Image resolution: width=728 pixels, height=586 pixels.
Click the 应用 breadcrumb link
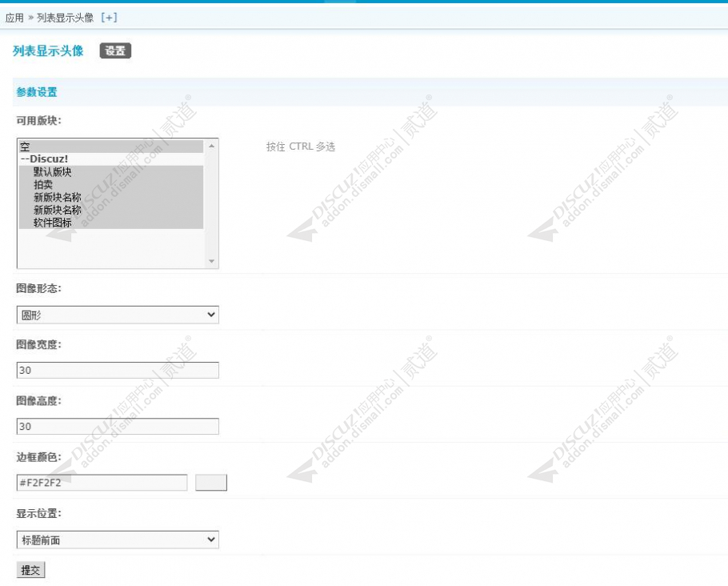(14, 18)
